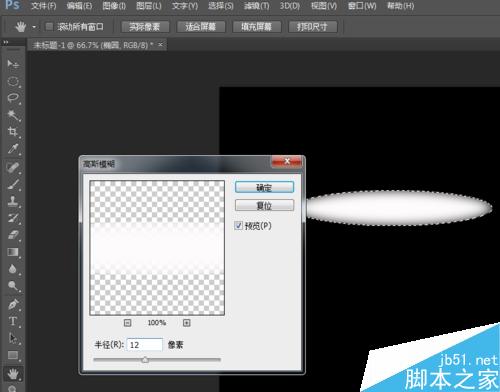The height and width of the screenshot is (392, 500).
Task: Select the Rectangle shape tool
Action: 13,355
